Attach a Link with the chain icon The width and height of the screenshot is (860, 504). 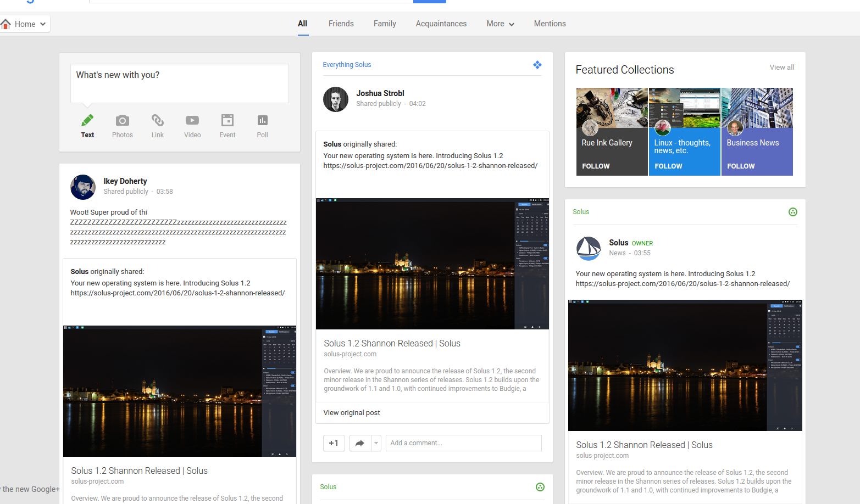click(158, 120)
